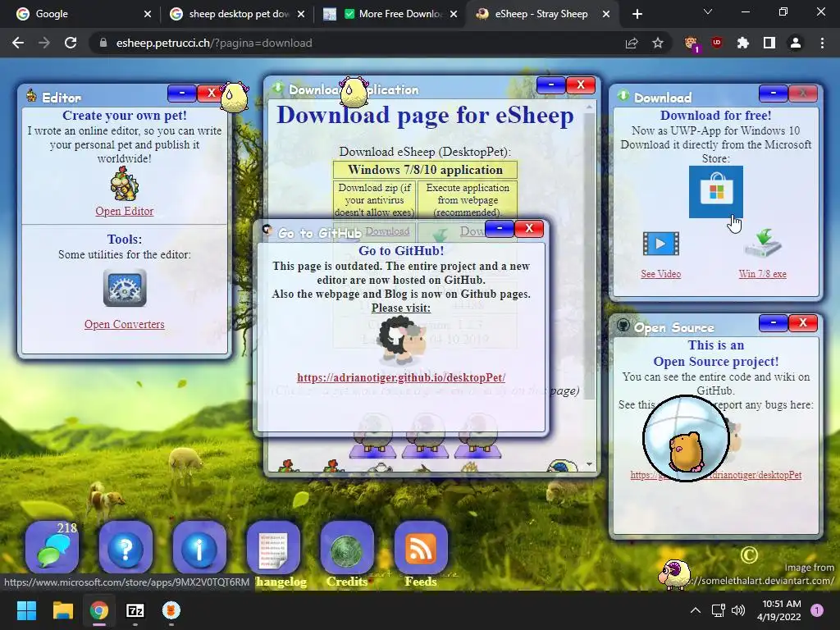This screenshot has height=630, width=840.
Task: Open 7-Zip from taskbar
Action: pyautogui.click(x=135, y=610)
